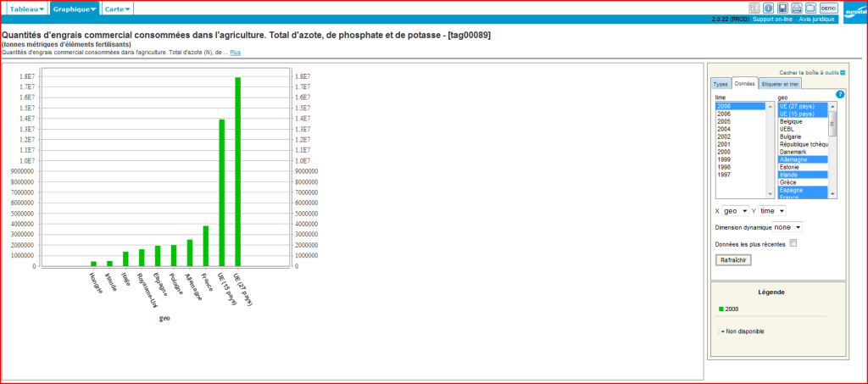Click the Eurostat logo

[x=854, y=14]
